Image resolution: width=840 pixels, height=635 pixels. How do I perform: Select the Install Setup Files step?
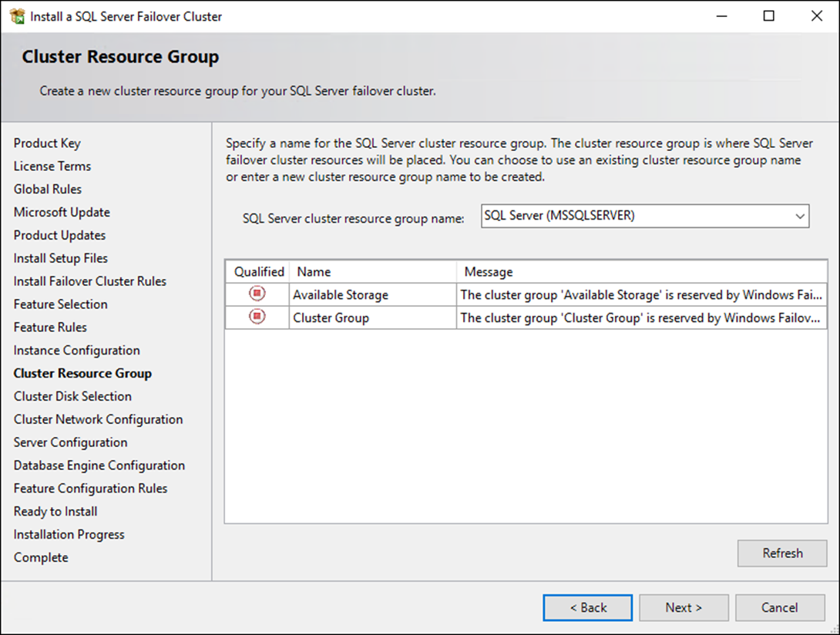click(61, 258)
